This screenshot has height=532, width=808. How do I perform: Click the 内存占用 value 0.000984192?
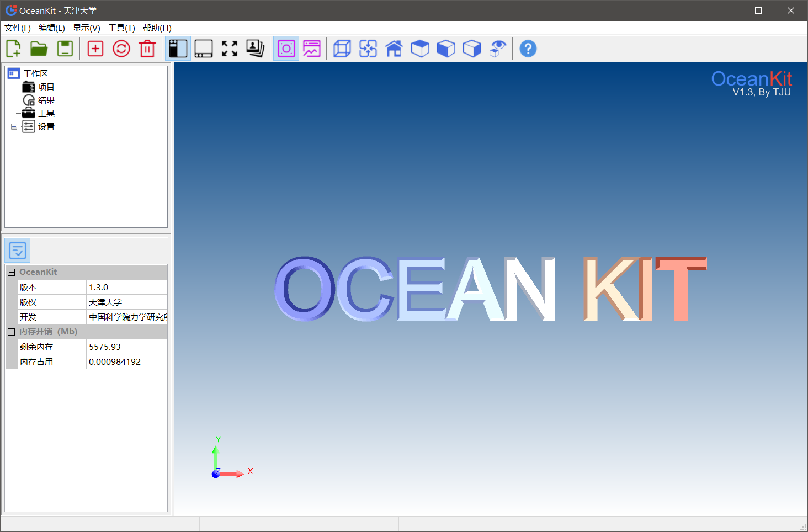click(x=127, y=361)
